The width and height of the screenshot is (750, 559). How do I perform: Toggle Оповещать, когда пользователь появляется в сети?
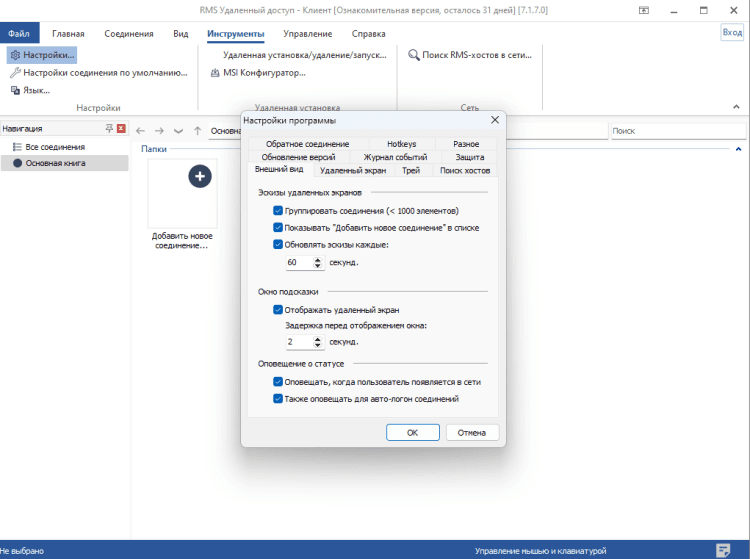[278, 382]
